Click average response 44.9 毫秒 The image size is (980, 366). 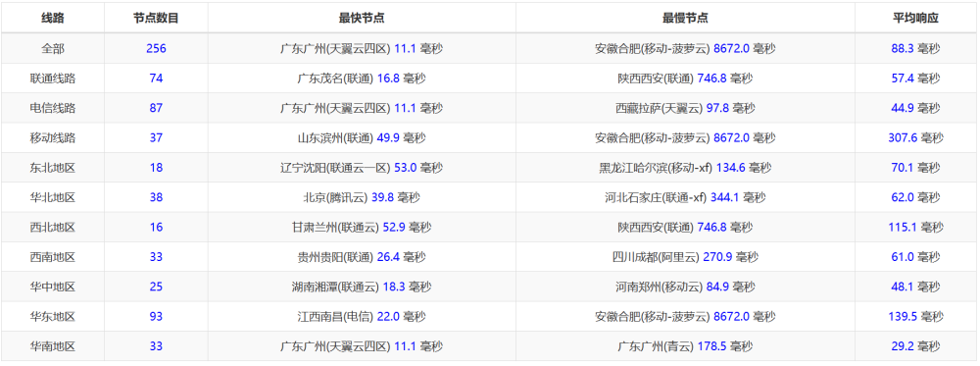[x=915, y=108]
